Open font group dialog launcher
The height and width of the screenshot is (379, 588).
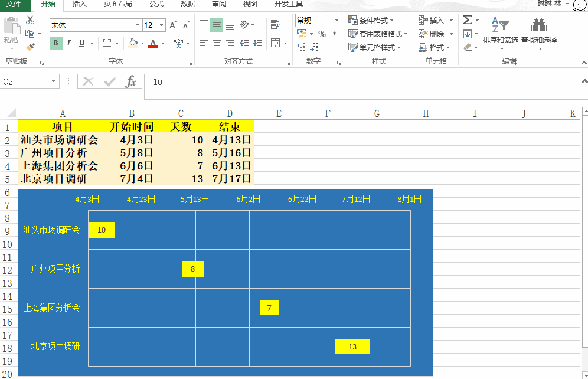click(190, 63)
